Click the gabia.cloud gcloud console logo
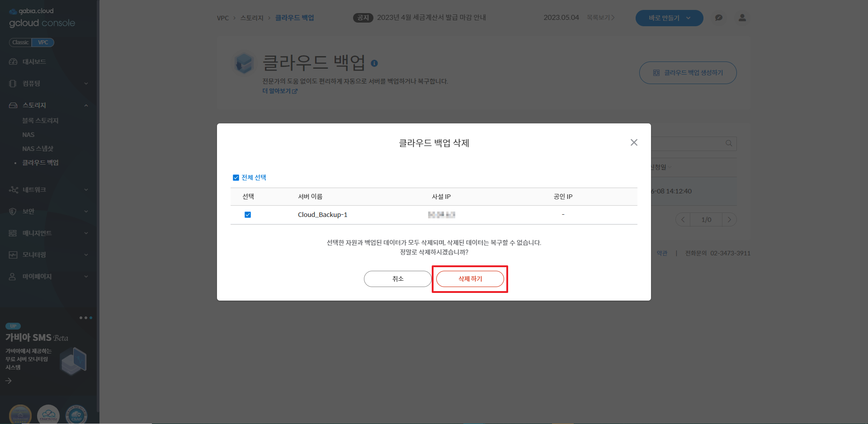The height and width of the screenshot is (424, 868). (42, 18)
